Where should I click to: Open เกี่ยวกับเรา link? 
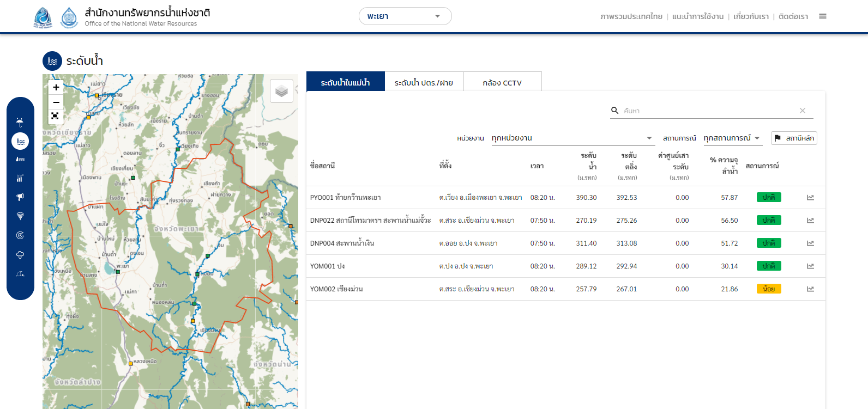pos(751,16)
